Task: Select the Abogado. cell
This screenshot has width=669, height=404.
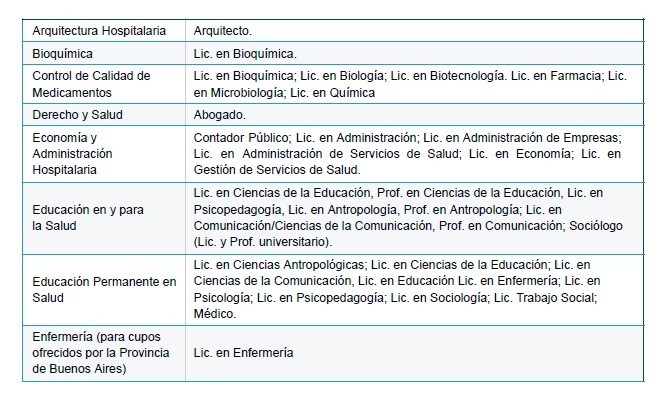Action: click(220, 115)
